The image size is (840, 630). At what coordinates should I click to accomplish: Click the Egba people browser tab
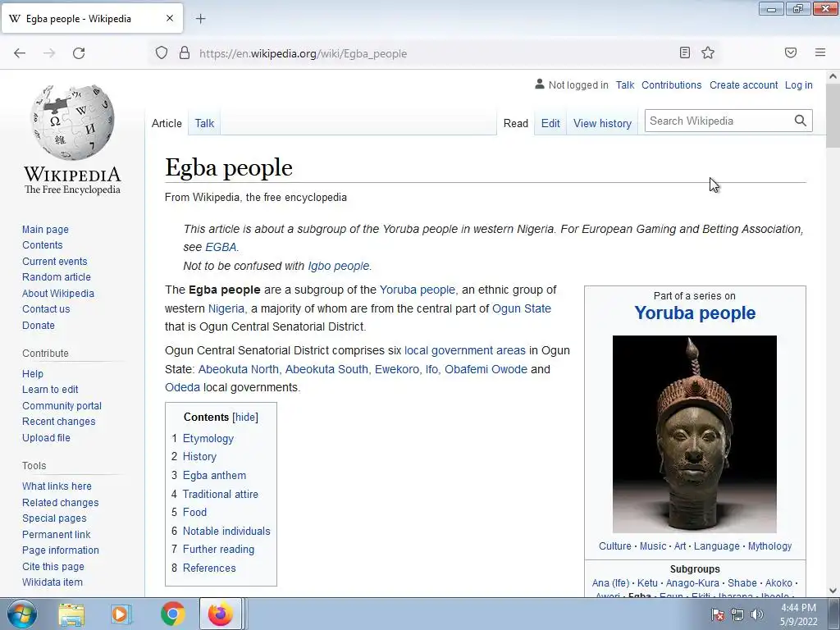(92, 18)
